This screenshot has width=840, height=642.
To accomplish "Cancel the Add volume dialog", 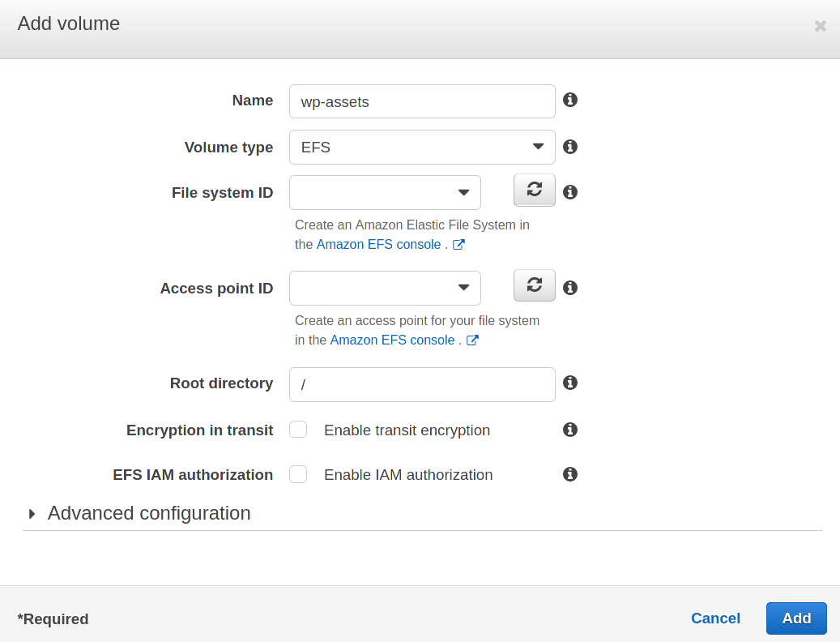I will click(715, 618).
